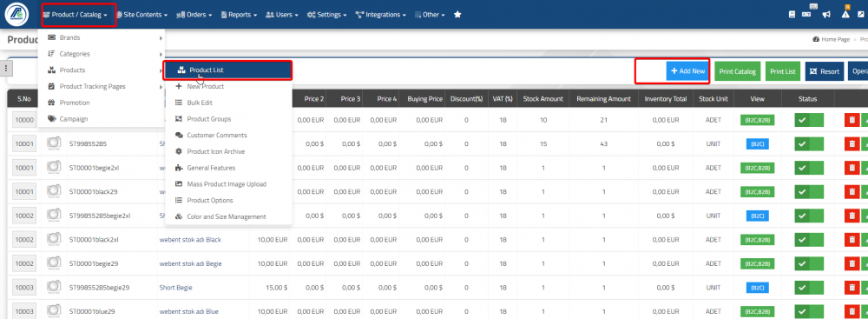
Task: Select Product List in submenu
Action: click(x=227, y=70)
